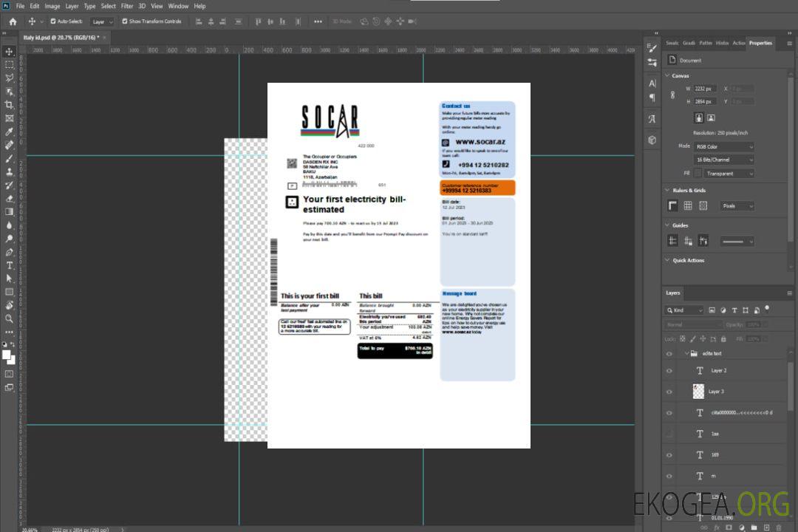The width and height of the screenshot is (798, 532).
Task: Select the Horizontal Type tool
Action: tap(10, 265)
